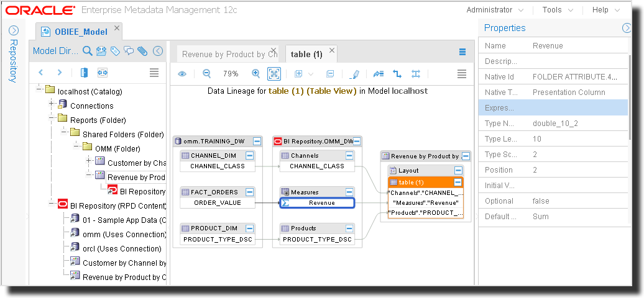Collapse CHANNEL_DIM table box
Viewport: 644px width, 298px height.
[x=249, y=156]
